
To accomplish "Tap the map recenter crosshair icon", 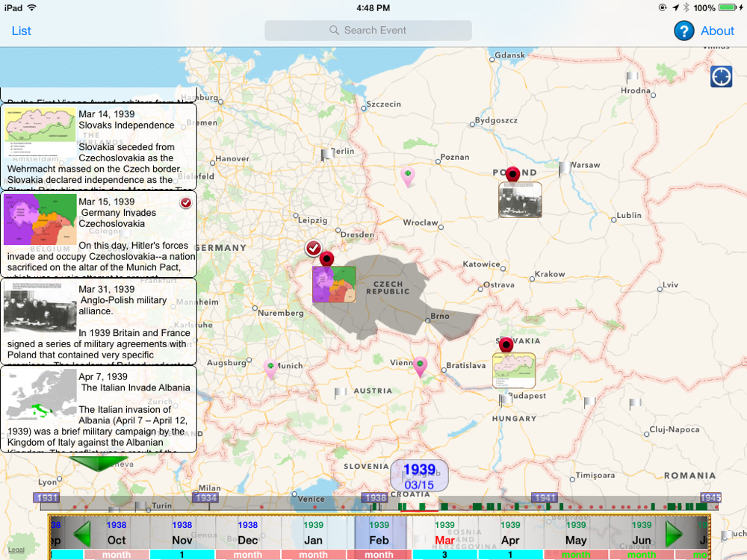I will 721,77.
